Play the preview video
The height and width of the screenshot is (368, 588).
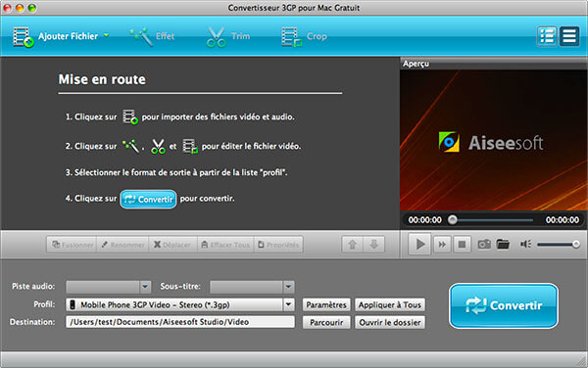pyautogui.click(x=420, y=245)
